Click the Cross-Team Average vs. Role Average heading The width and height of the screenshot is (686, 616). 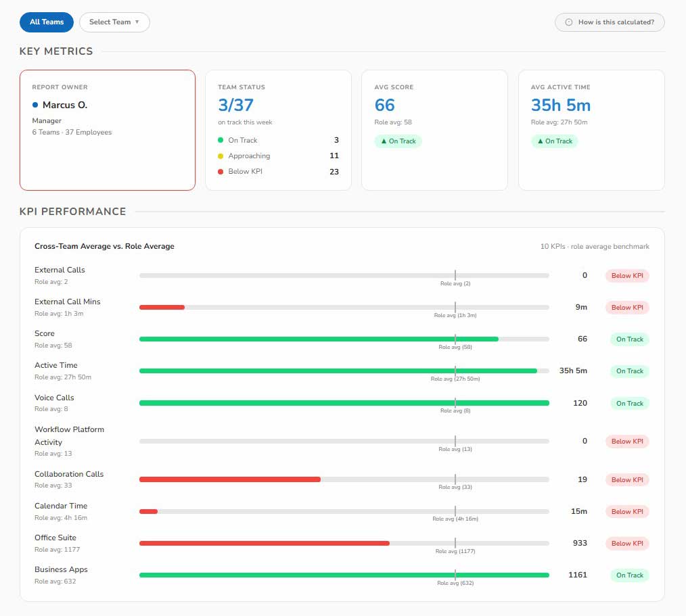(x=104, y=246)
